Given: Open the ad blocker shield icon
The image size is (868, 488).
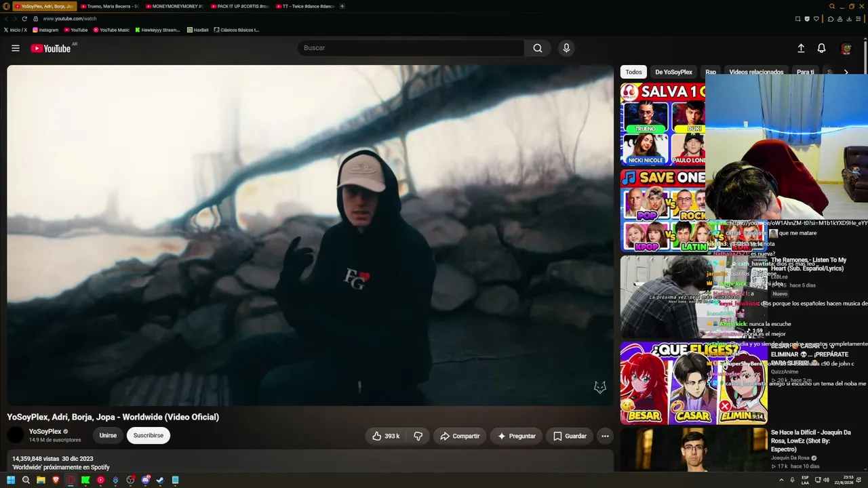Looking at the screenshot, I should [x=807, y=19].
